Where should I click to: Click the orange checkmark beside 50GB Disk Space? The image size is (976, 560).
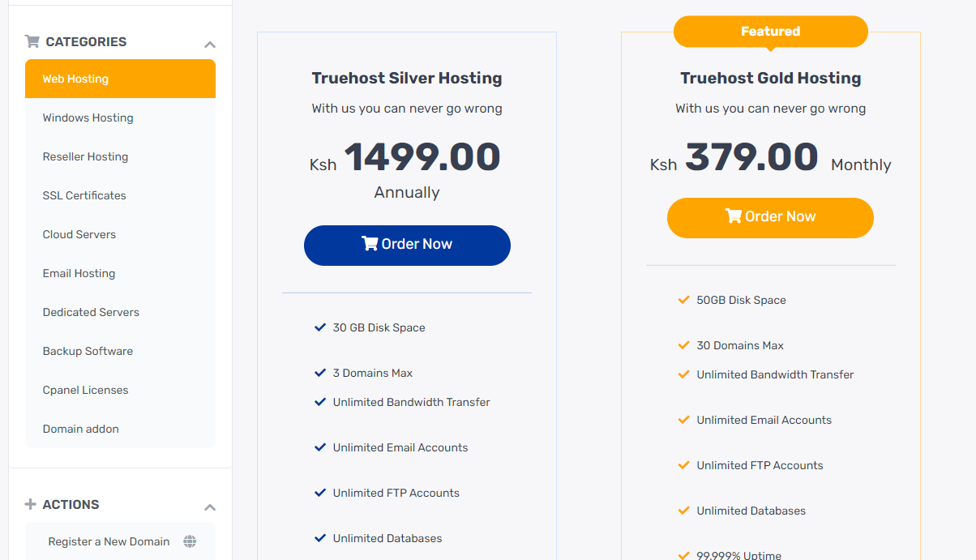click(683, 300)
